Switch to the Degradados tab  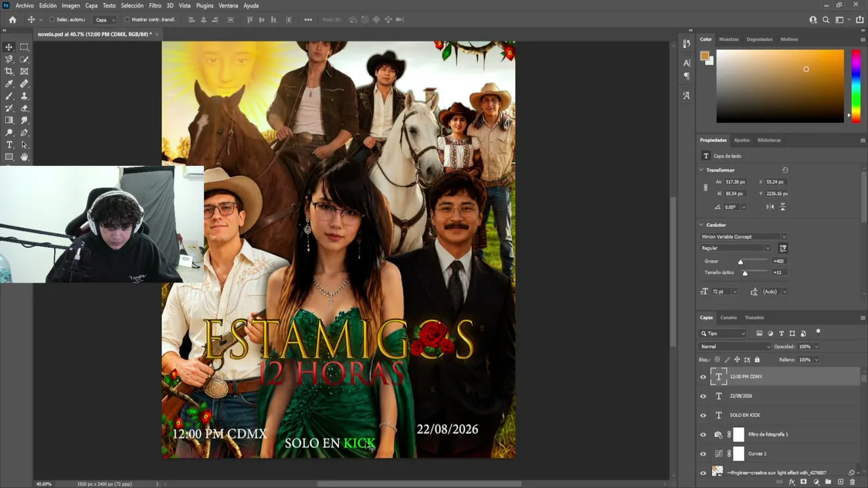pos(759,39)
